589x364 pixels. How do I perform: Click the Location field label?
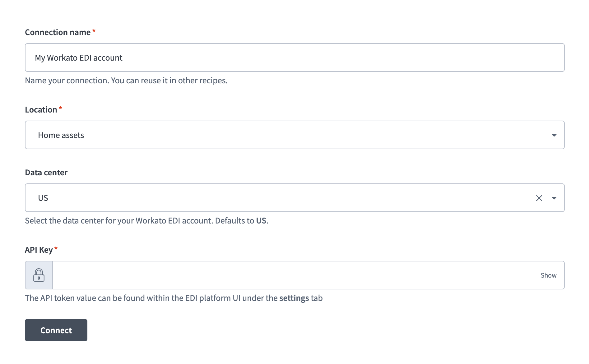[41, 110]
